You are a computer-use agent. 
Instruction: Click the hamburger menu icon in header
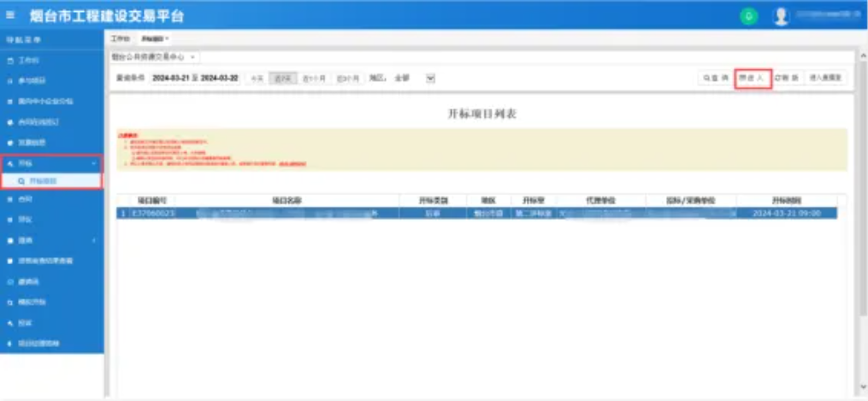(11, 16)
